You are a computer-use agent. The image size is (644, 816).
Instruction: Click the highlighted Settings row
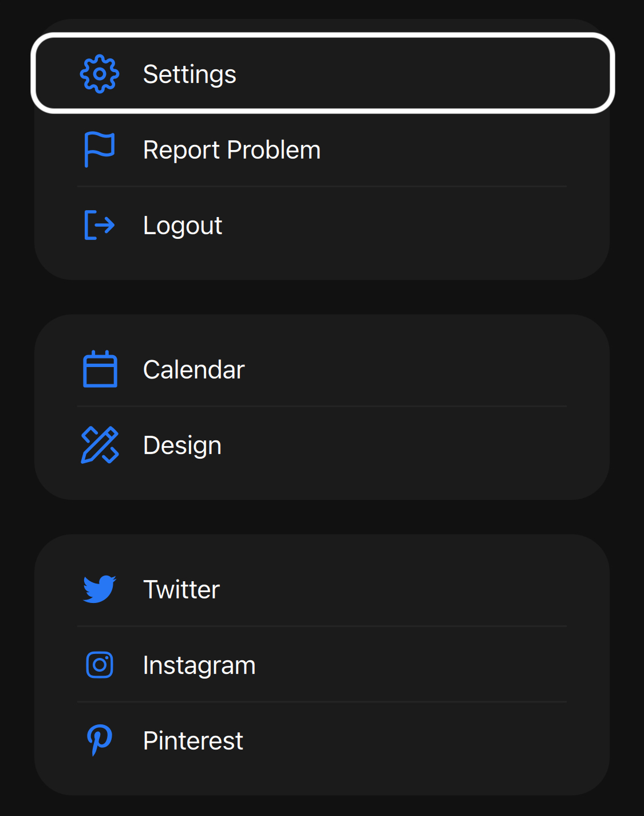[x=322, y=73]
